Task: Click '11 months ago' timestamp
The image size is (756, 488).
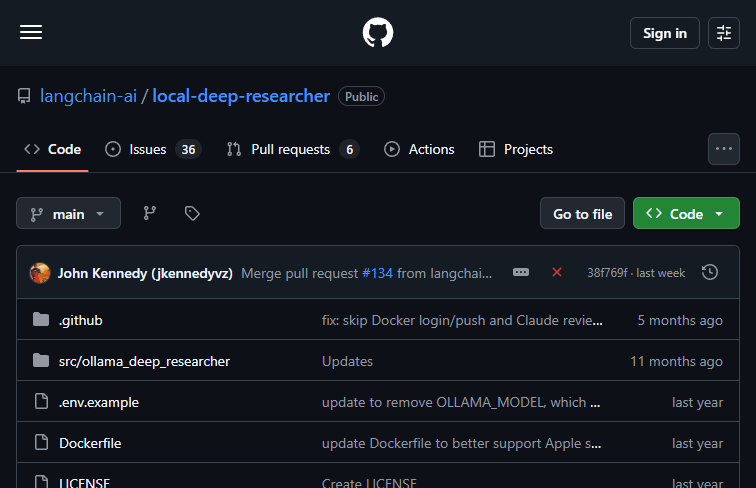Action: click(x=676, y=361)
